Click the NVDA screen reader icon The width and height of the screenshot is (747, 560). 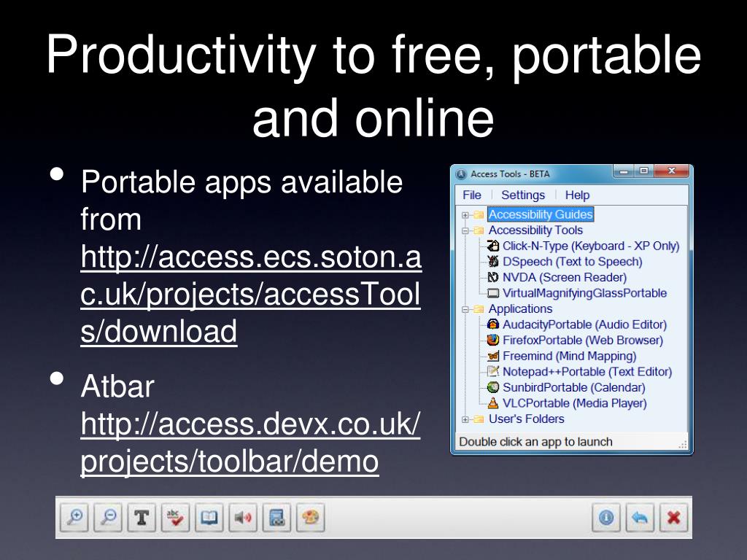(x=493, y=277)
